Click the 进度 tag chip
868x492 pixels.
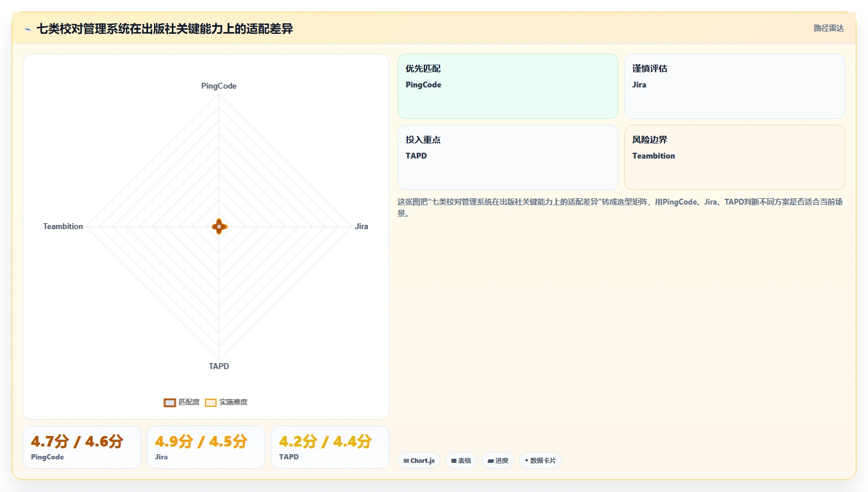pos(498,461)
